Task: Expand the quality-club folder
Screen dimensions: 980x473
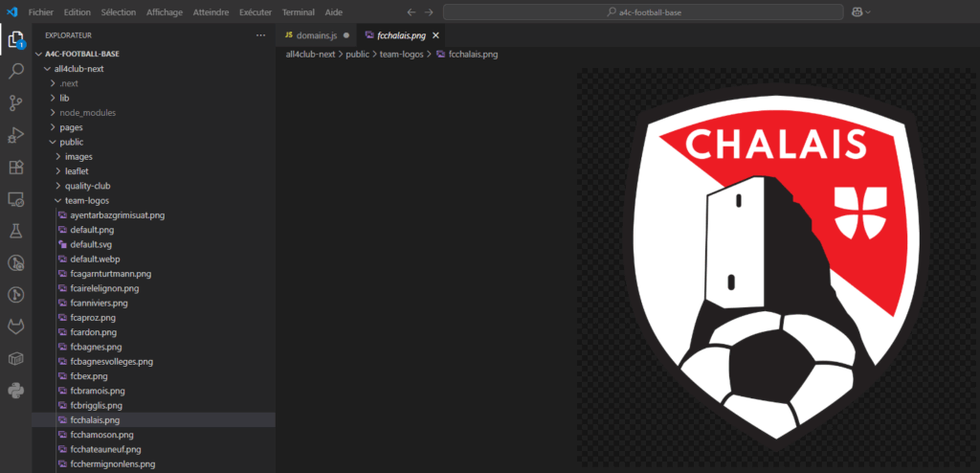Action: [x=87, y=186]
